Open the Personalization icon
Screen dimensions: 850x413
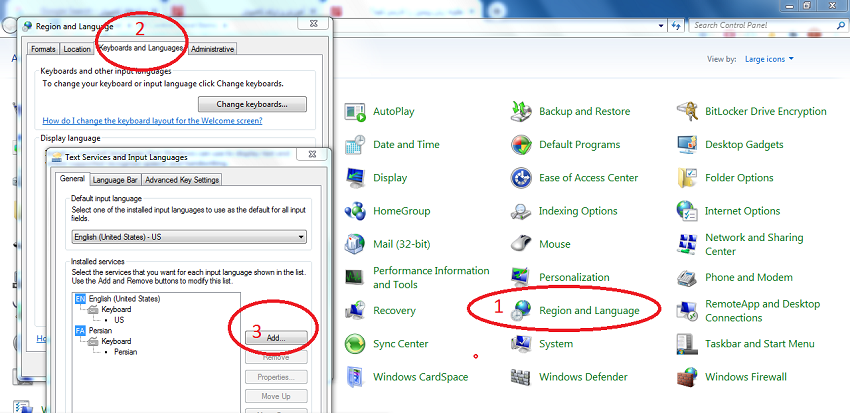(x=521, y=278)
